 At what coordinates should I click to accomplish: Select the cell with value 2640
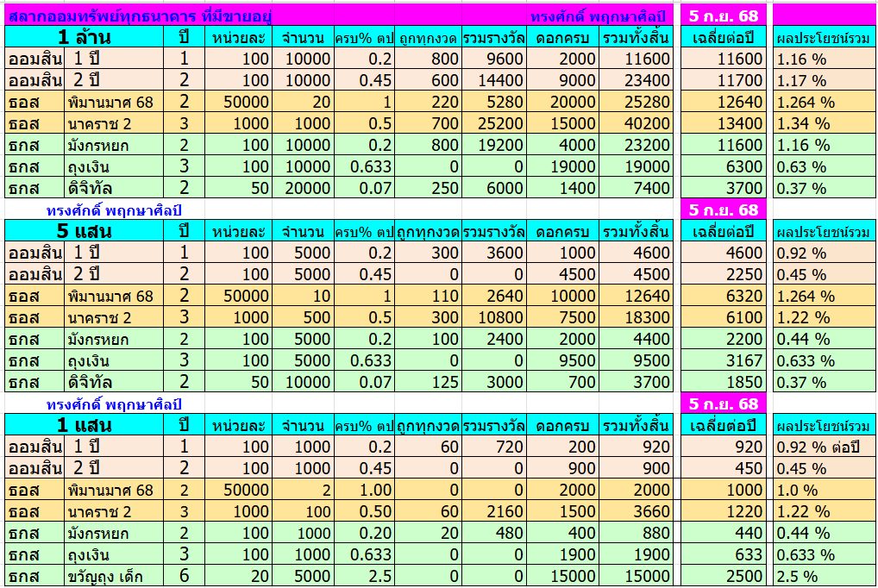[x=494, y=296]
